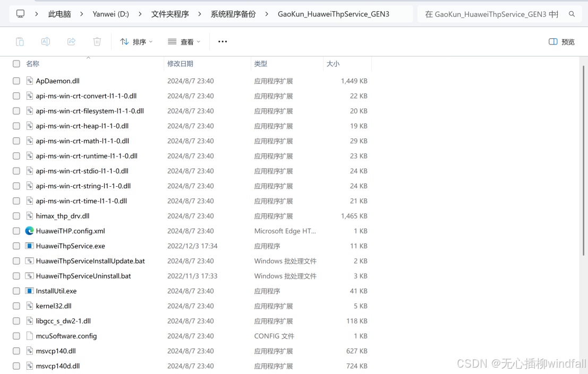
Task: Go to 系统程序备份 folder in breadcrumb
Action: click(x=233, y=14)
